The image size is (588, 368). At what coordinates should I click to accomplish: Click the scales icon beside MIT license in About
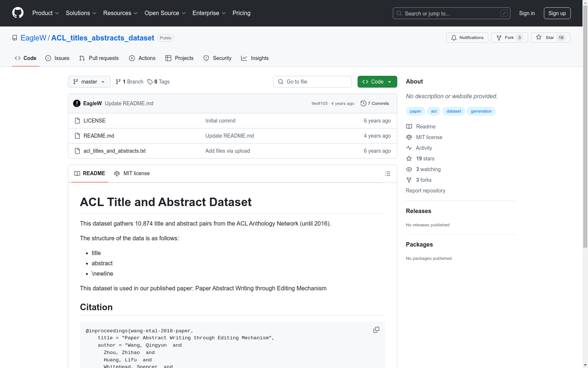pos(409,137)
